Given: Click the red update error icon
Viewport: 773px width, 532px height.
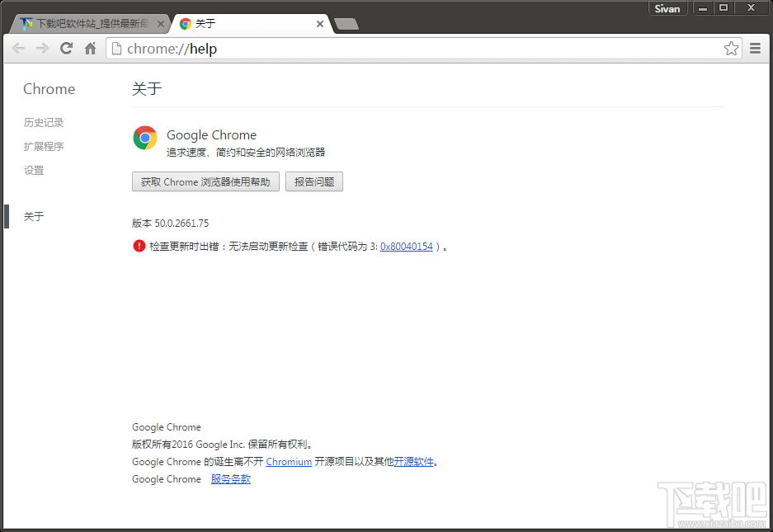Looking at the screenshot, I should pyautogui.click(x=139, y=246).
